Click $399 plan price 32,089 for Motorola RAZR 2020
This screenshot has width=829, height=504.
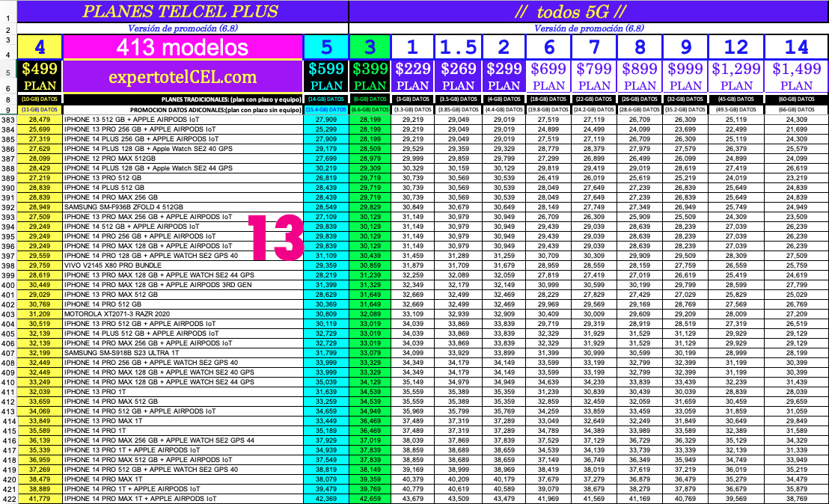tap(370, 314)
